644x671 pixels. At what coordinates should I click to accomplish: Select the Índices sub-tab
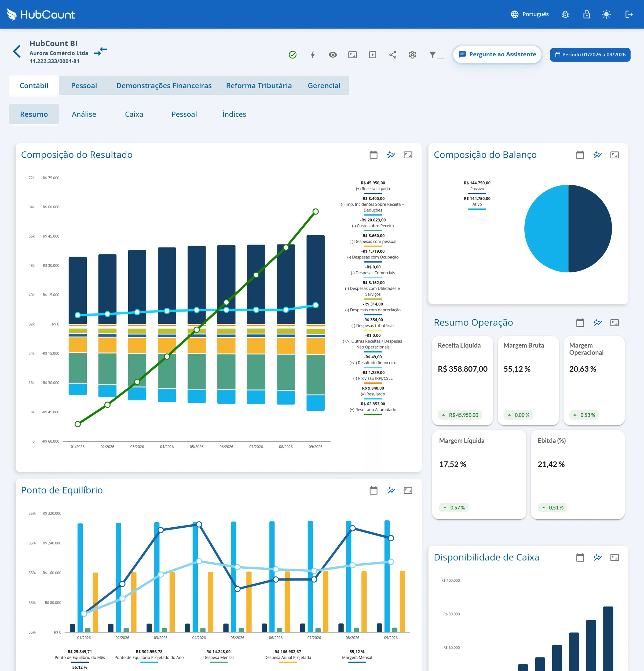234,114
